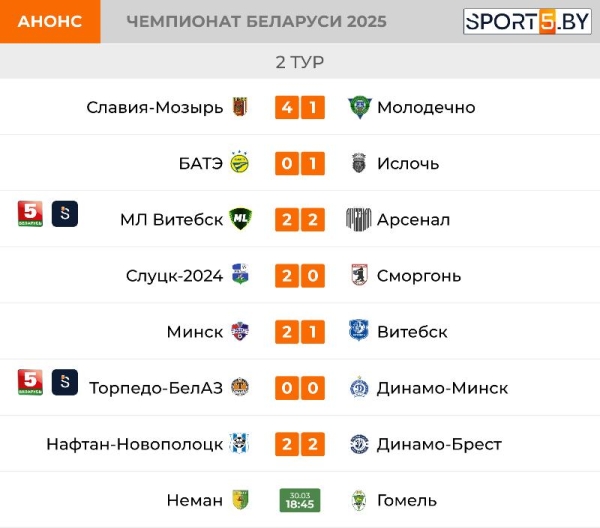Click the ЧЕМПИОНАТ БЕЛАРУСИ 2025 header
This screenshot has width=600, height=528.
tap(257, 22)
